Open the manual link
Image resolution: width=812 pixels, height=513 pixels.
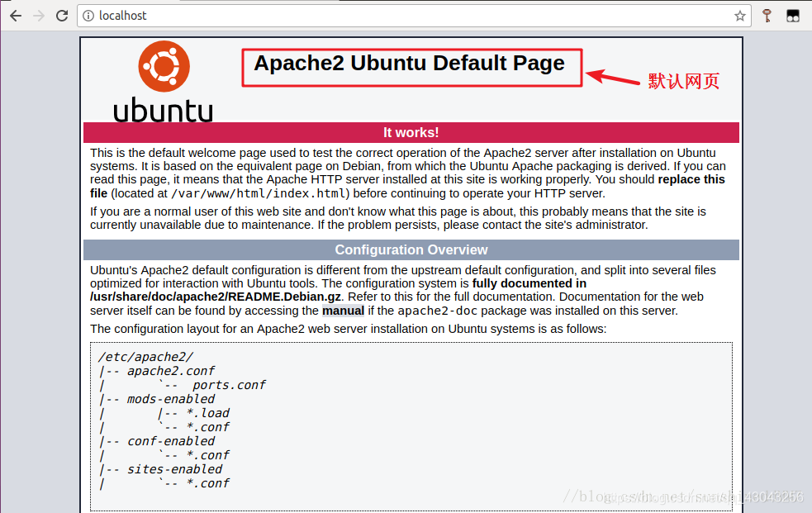tap(343, 311)
